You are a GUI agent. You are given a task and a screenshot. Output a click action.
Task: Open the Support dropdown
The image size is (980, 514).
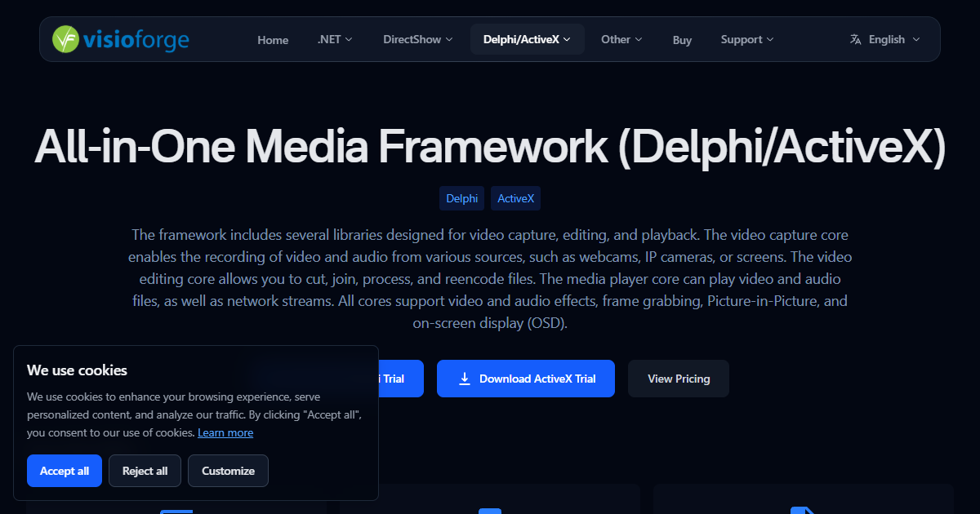click(746, 38)
